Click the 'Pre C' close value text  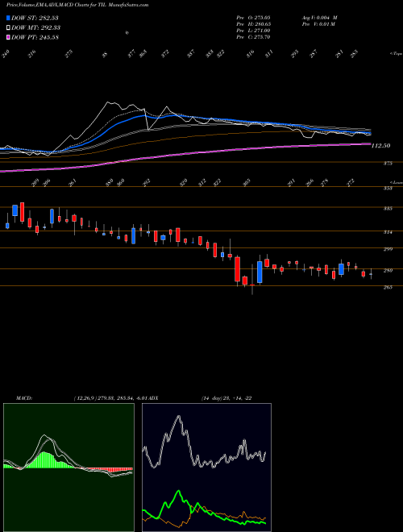tap(253, 37)
